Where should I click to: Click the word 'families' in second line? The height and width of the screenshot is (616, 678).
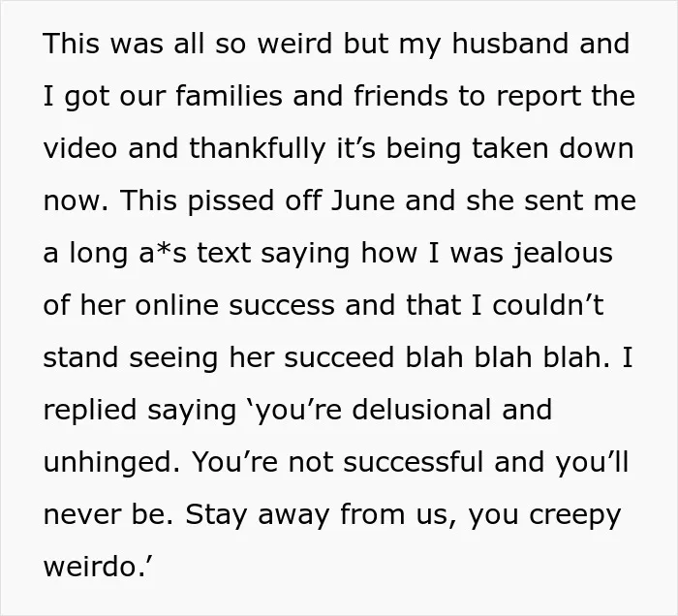tap(230, 96)
